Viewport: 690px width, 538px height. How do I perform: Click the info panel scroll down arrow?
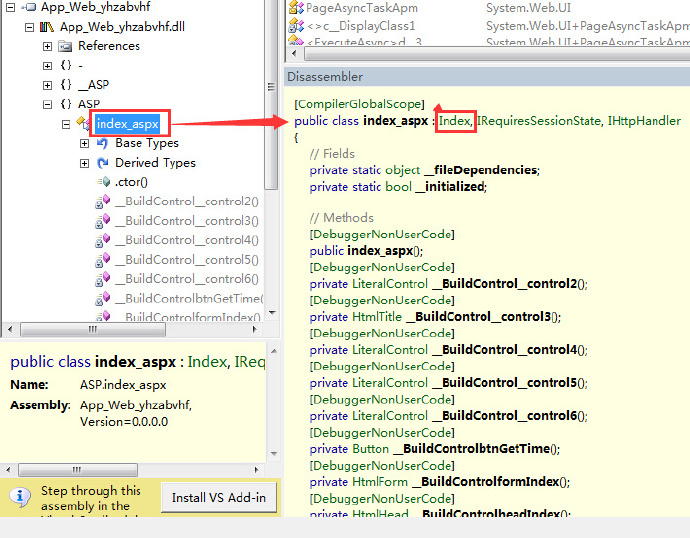tap(274, 454)
